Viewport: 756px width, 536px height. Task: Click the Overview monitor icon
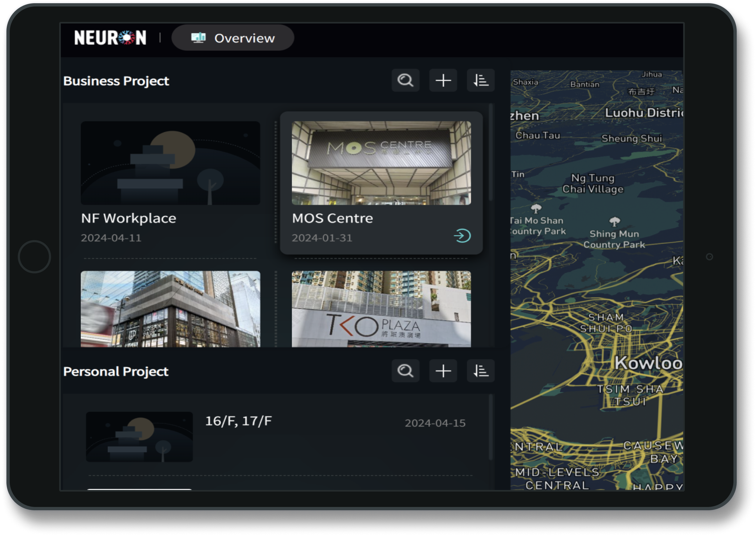coord(198,38)
